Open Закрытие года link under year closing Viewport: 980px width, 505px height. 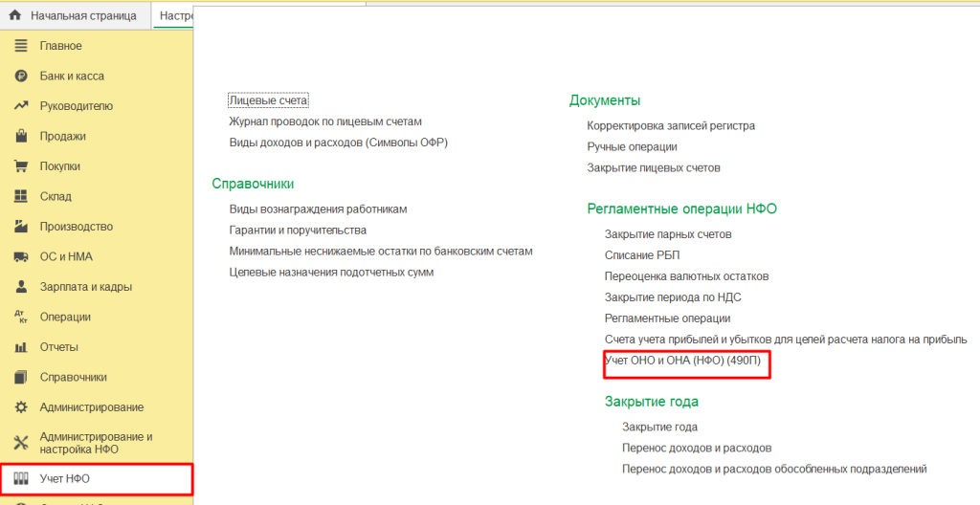pos(659,427)
